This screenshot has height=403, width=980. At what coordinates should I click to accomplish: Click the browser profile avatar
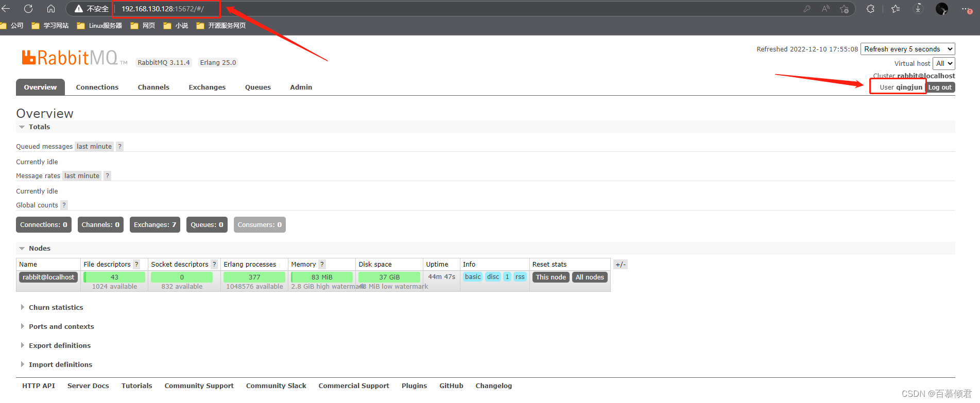point(942,9)
